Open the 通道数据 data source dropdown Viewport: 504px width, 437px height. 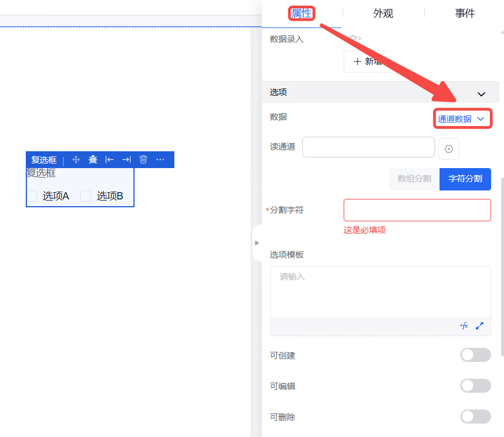[461, 119]
